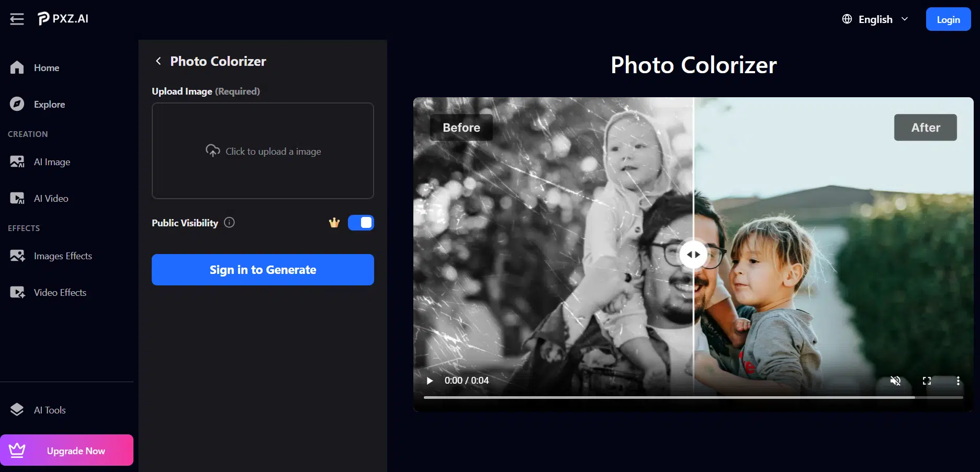This screenshot has width=980, height=472.
Task: Click the Login button
Action: (948, 19)
